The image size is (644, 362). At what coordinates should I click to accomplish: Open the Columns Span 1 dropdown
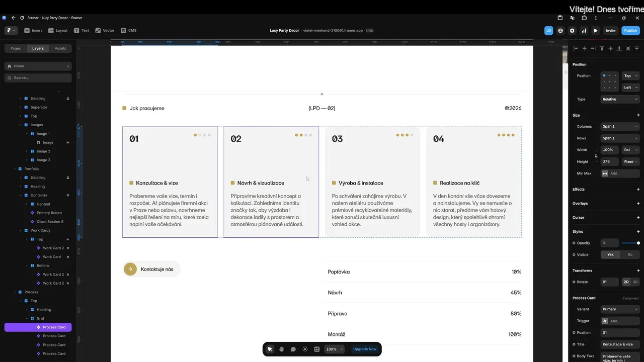pyautogui.click(x=620, y=127)
